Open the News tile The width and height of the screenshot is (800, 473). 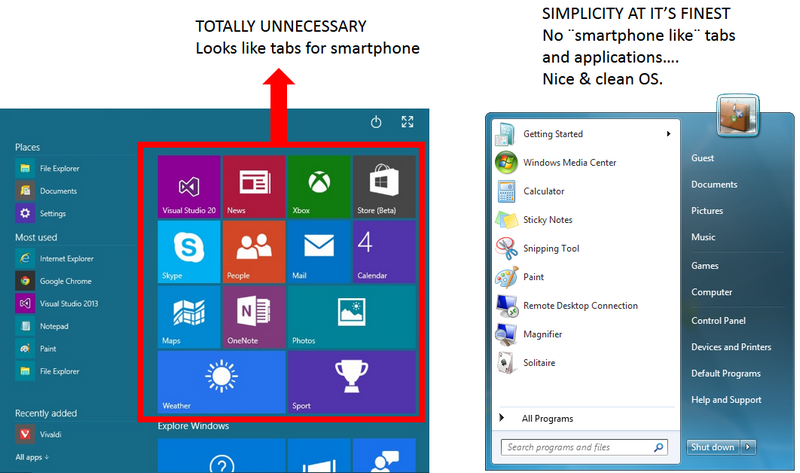(254, 187)
